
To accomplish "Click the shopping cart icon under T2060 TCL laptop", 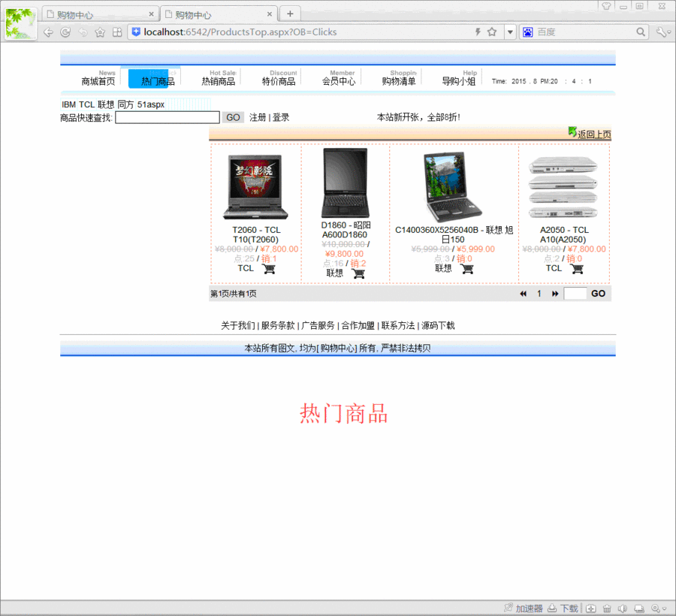I will [268, 268].
